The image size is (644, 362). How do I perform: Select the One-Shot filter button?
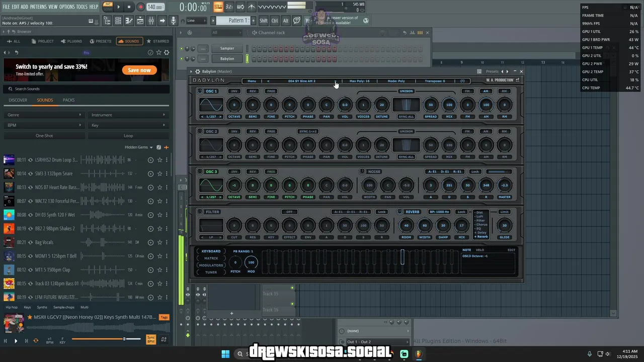44,136
